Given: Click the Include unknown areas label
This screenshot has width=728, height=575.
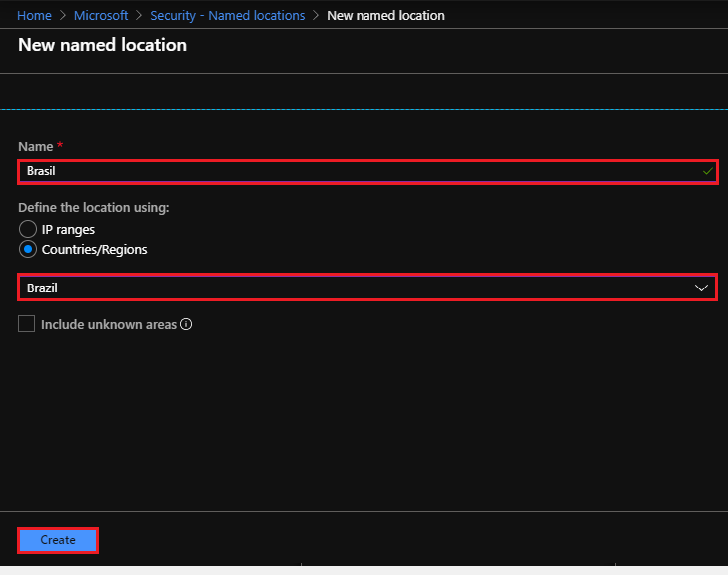Looking at the screenshot, I should point(109,324).
